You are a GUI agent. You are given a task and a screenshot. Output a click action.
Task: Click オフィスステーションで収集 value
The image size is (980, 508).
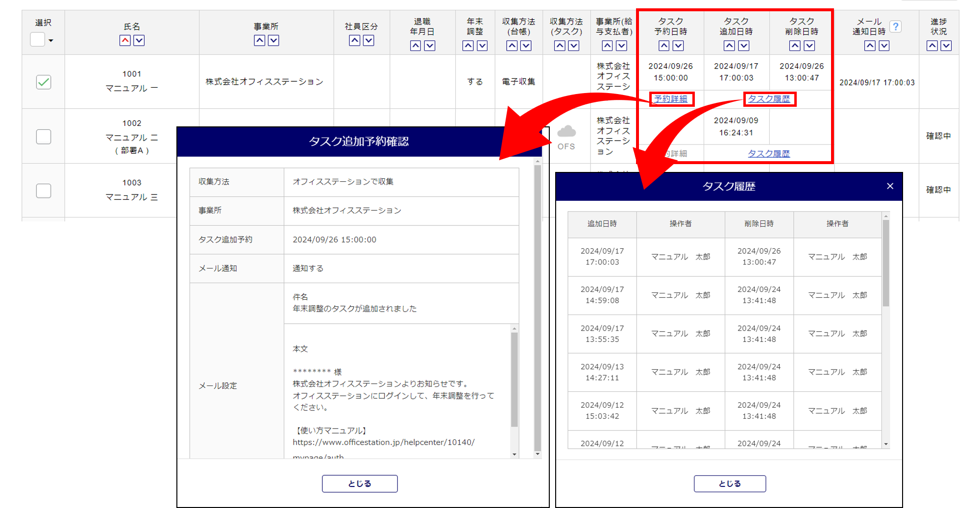point(343,182)
